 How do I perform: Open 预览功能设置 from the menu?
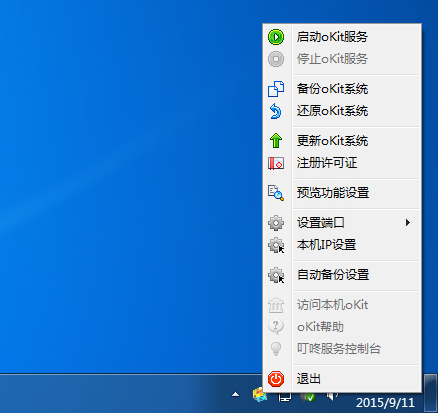(x=342, y=193)
